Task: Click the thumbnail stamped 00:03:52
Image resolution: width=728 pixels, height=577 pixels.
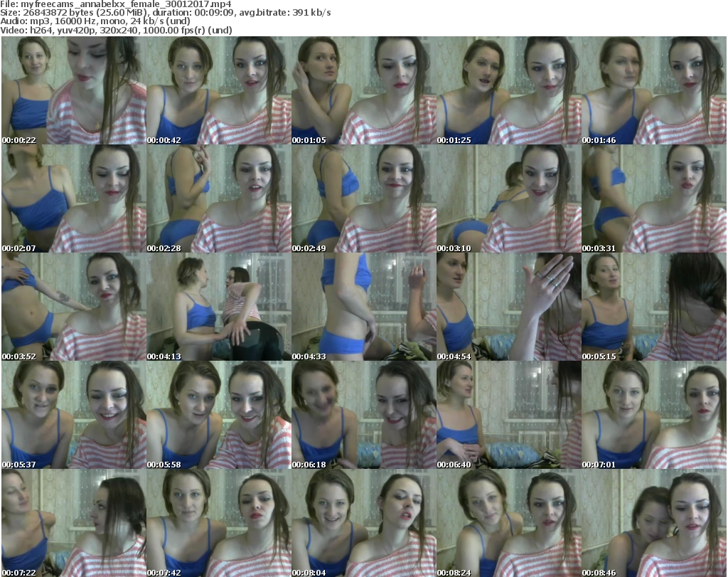Action: pyautogui.click(x=74, y=307)
